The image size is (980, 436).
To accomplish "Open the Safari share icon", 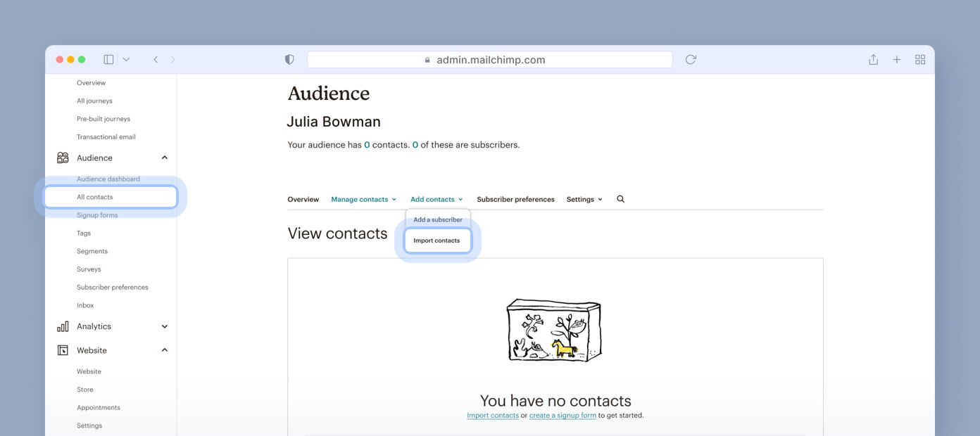I will [x=873, y=60].
